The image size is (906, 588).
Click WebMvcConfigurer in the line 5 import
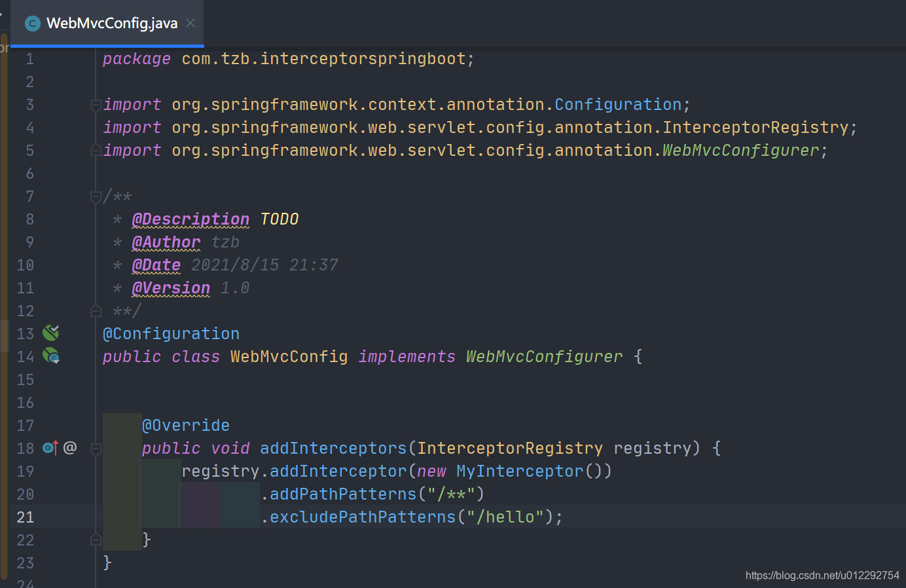point(741,151)
